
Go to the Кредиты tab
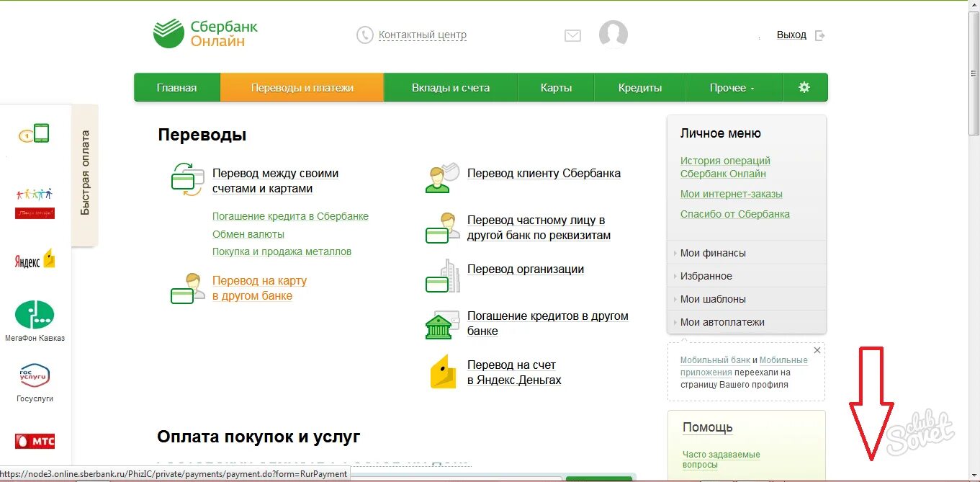point(640,87)
